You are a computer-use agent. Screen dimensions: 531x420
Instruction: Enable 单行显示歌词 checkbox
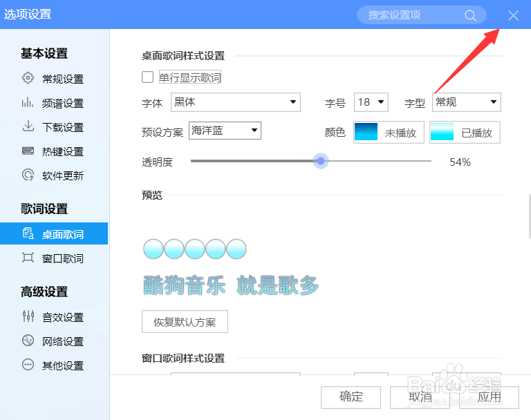(x=148, y=77)
